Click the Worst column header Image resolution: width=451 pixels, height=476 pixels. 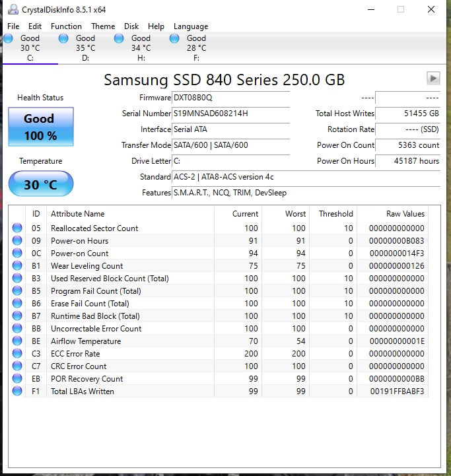(x=285, y=214)
